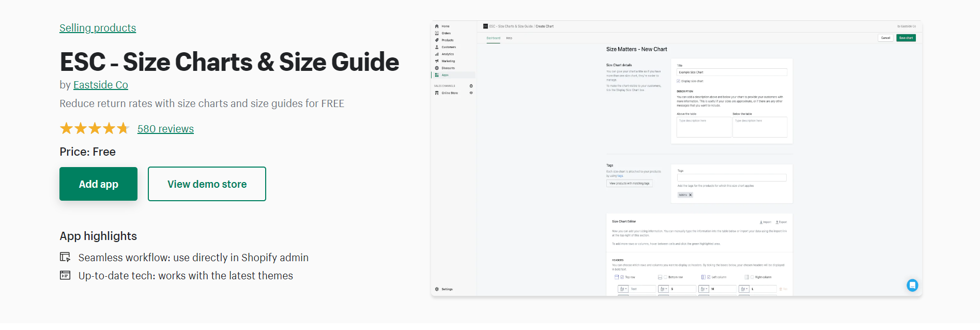Image resolution: width=980 pixels, height=330 pixels.
Task: Open the 580 reviews link
Action: 165,129
